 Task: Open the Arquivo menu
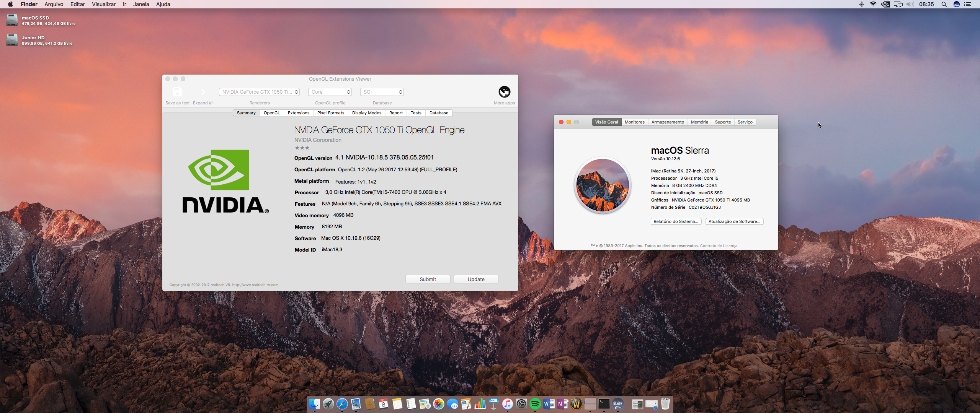click(x=54, y=4)
